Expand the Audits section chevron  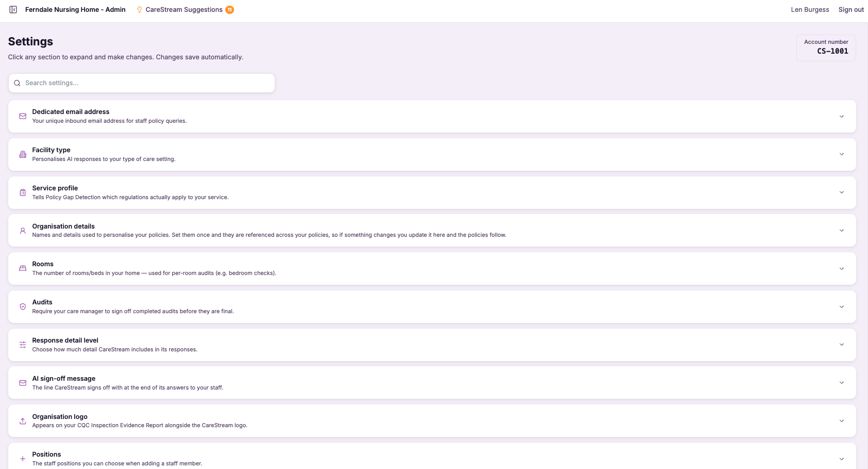[x=841, y=306]
